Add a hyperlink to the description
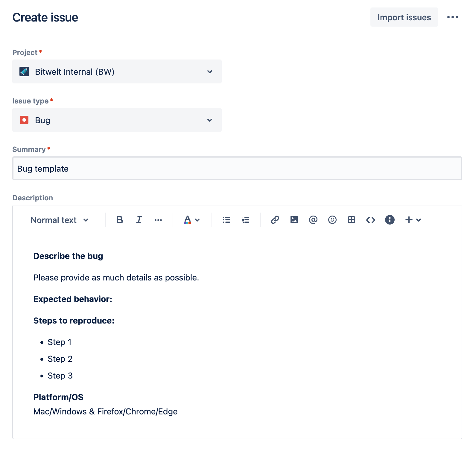Viewport: 476px width, 450px height. 275,220
